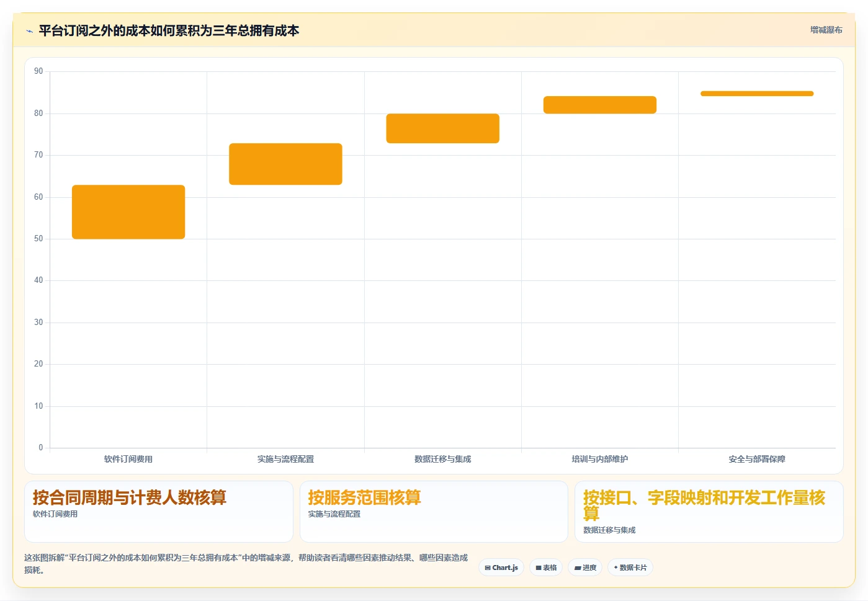Click the 软件订阅费用 caption in first card
This screenshot has height=601, width=868.
[55, 514]
